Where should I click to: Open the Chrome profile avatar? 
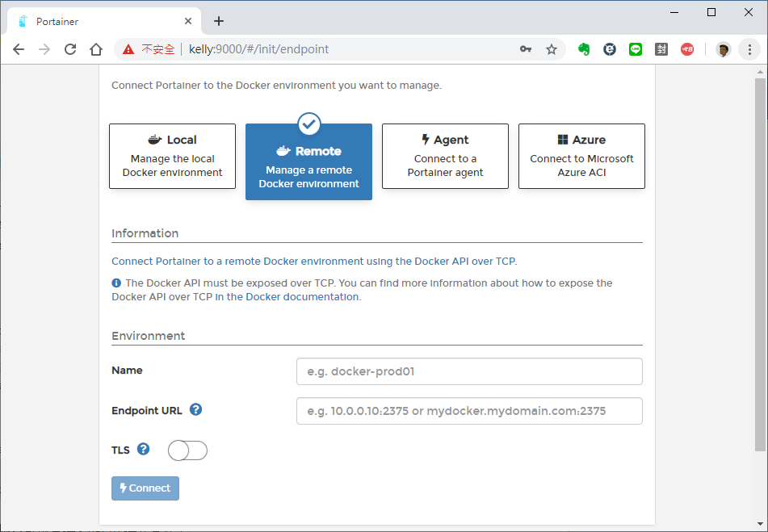[724, 49]
